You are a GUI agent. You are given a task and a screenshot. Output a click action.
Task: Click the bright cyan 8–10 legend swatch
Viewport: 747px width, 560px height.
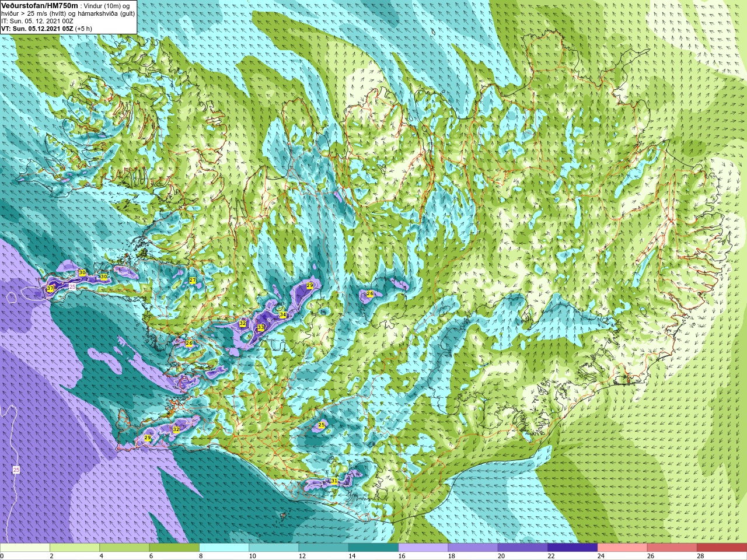pos(224,548)
